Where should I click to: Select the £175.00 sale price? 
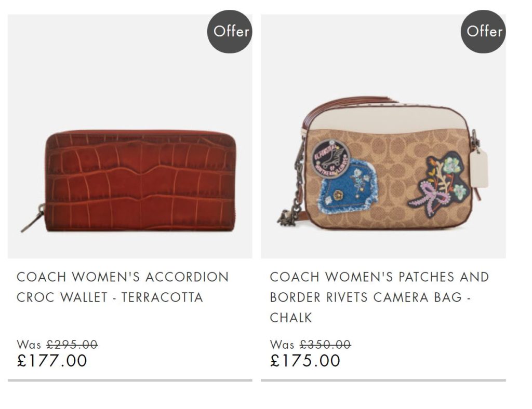coord(305,360)
